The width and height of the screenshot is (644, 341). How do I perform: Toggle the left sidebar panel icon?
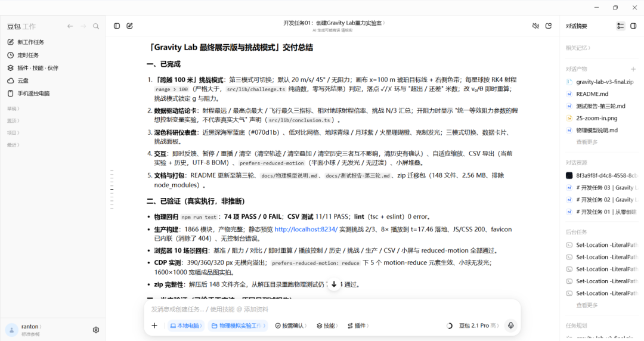point(117,26)
